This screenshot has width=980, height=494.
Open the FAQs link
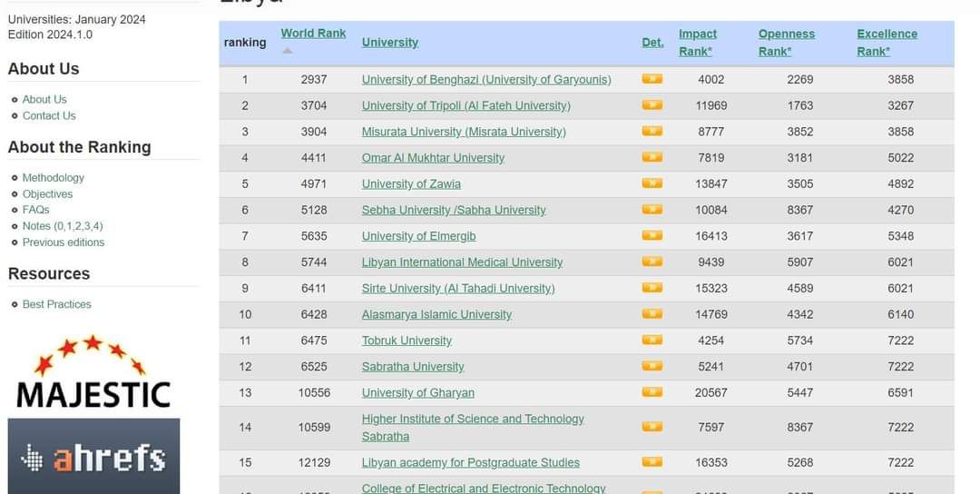click(x=35, y=210)
